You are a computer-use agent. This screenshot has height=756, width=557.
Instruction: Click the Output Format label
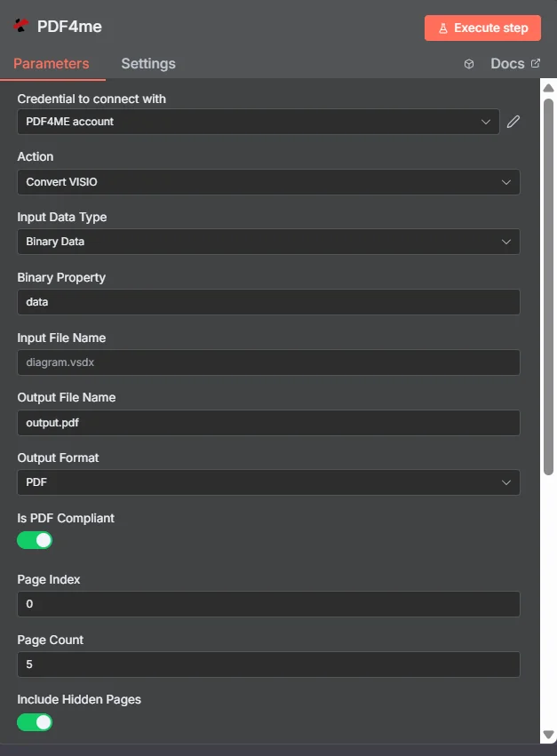[58, 458]
